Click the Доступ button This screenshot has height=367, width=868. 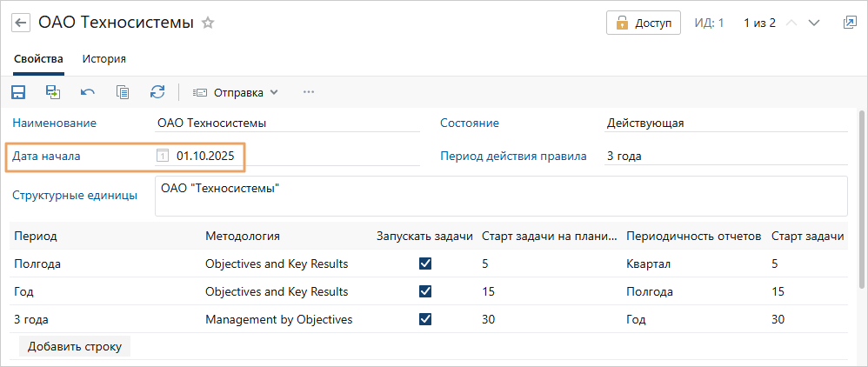point(644,23)
